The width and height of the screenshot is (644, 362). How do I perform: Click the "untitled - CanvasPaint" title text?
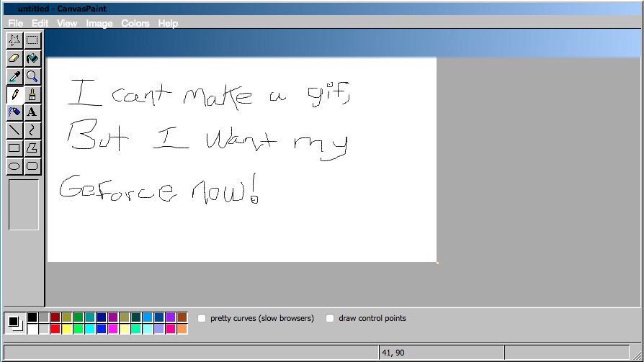pyautogui.click(x=62, y=8)
